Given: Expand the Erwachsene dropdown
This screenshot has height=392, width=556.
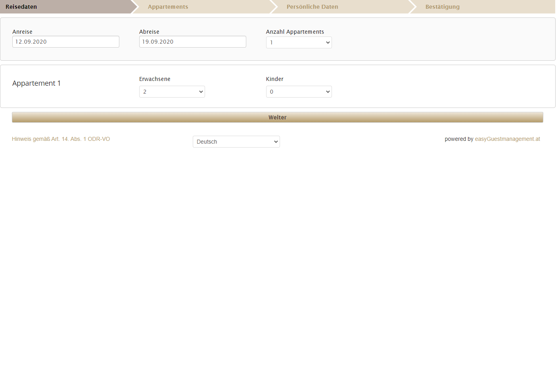Looking at the screenshot, I should coord(172,92).
